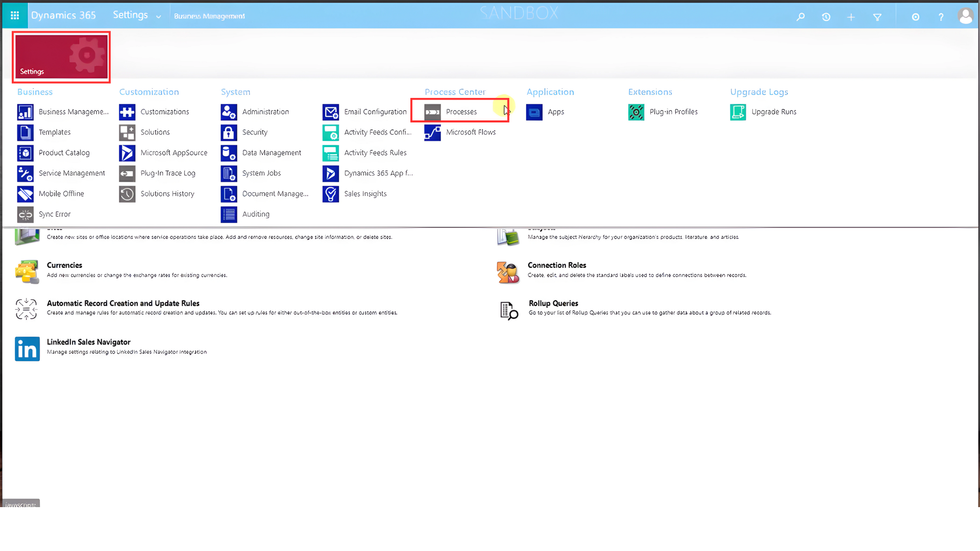
Task: Click the Apps icon under Application
Action: click(534, 112)
